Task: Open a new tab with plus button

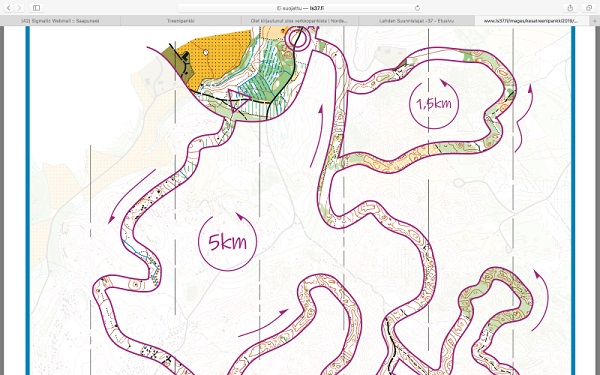Action: pyautogui.click(x=595, y=21)
